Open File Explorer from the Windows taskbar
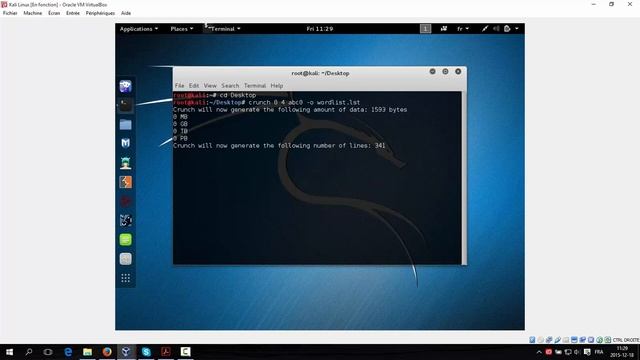The height and width of the screenshot is (360, 640). tap(87, 352)
